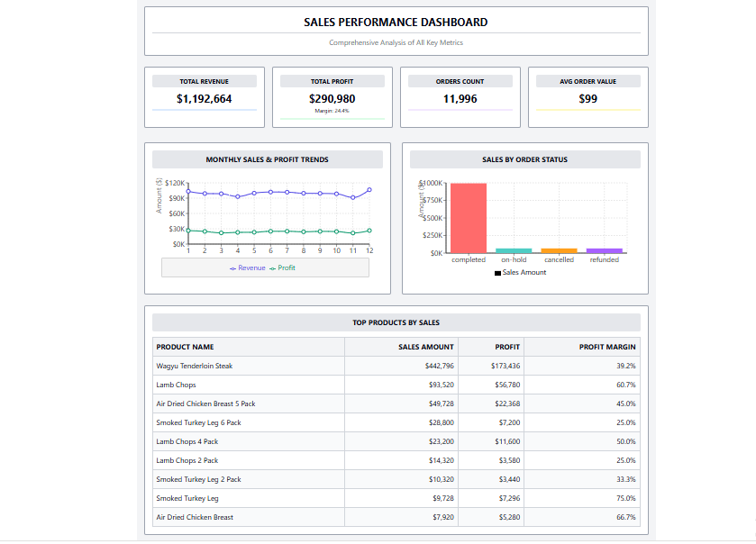756x544 pixels.
Task: Sort the table by the PROFIT MARGIN header
Action: click(x=608, y=347)
